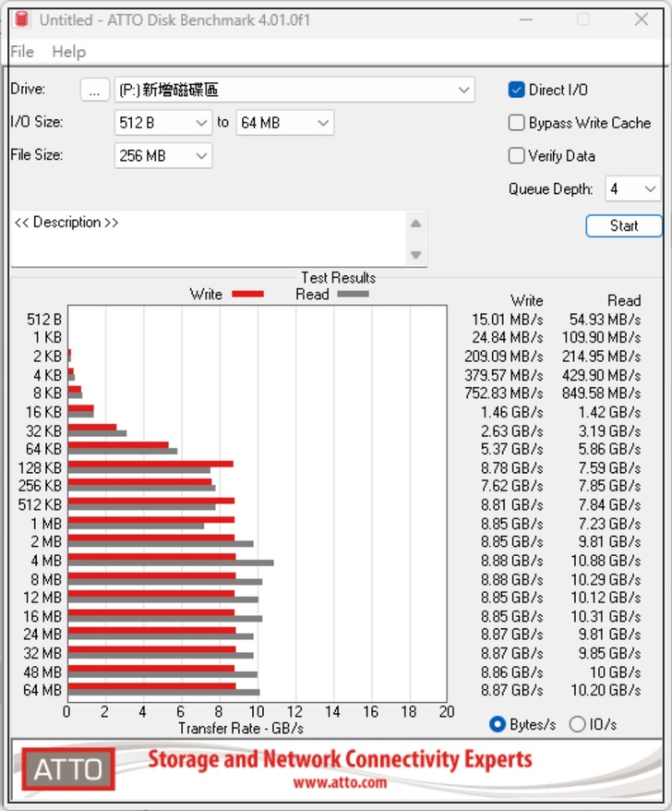Close the ATTO Disk Benchmark window
672x811 pixels.
(x=642, y=19)
